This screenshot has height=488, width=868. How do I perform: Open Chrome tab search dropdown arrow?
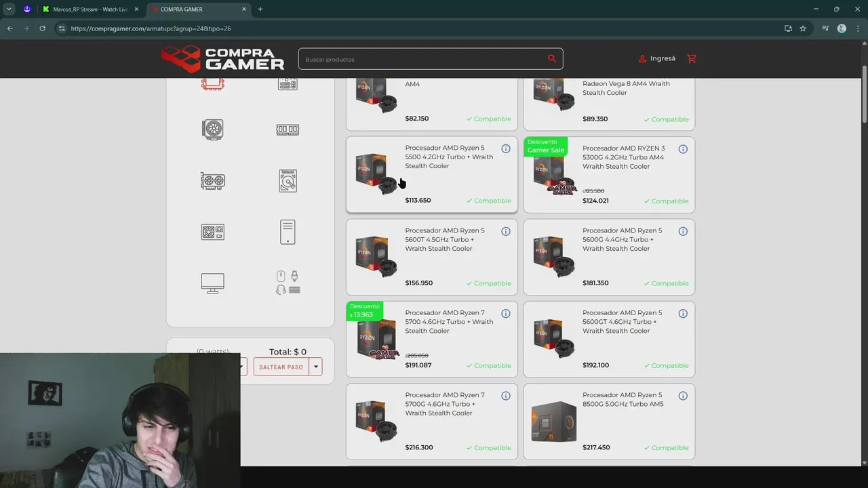click(x=9, y=9)
